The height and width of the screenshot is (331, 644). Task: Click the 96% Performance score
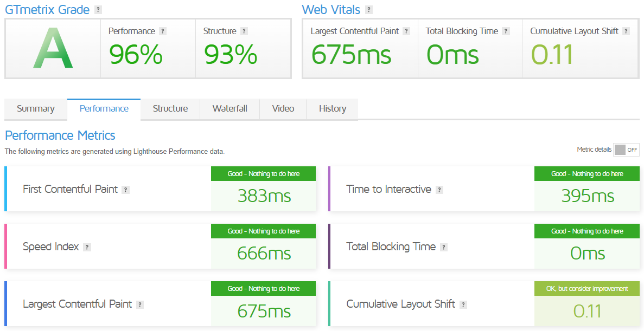[136, 55]
